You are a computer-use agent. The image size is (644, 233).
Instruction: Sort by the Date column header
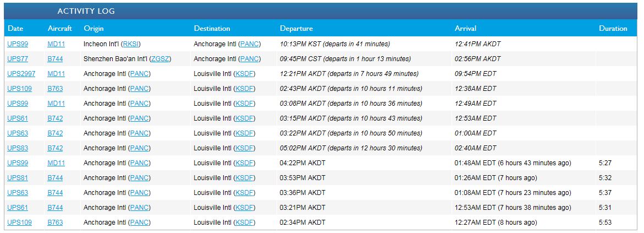[x=15, y=29]
